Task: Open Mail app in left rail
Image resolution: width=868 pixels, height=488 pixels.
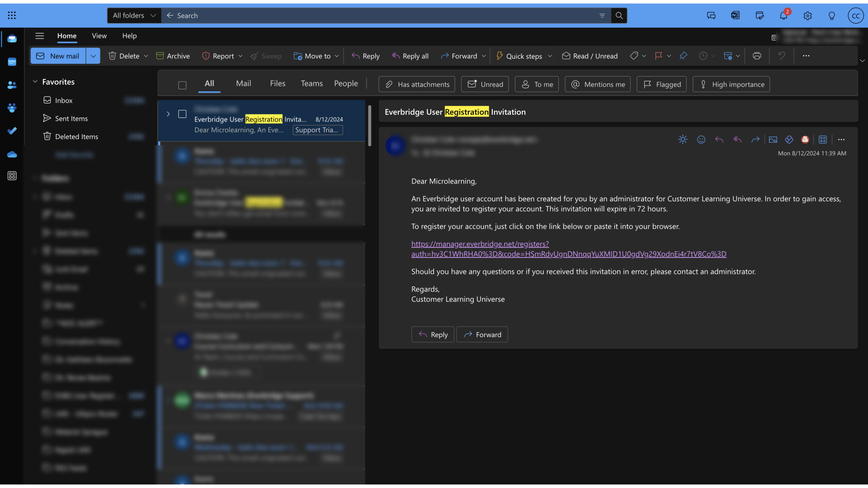Action: tap(12, 39)
